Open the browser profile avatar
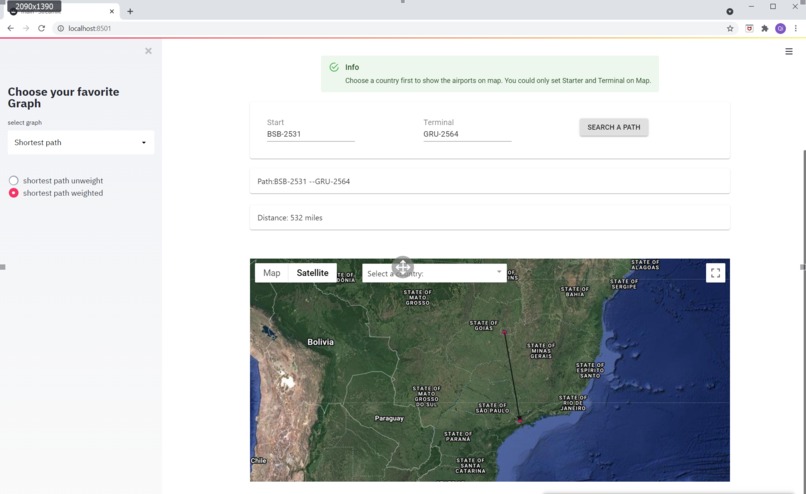The width and height of the screenshot is (806, 494). 780,28
